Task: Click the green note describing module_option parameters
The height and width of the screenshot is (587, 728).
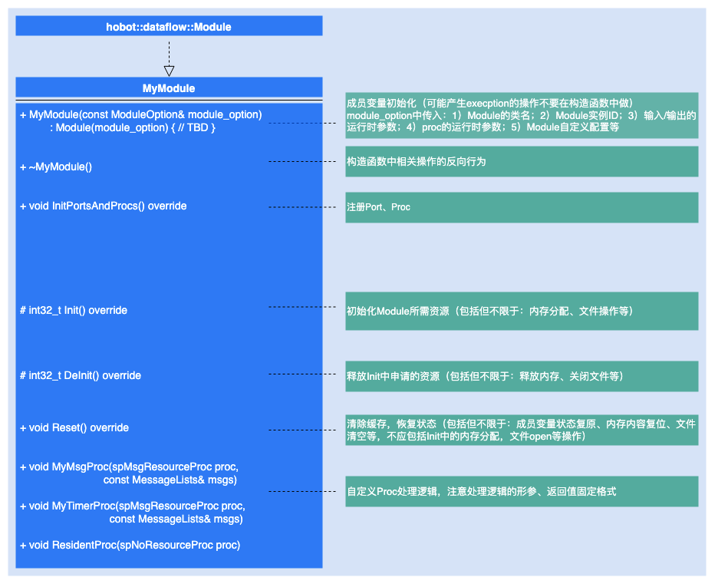Action: coord(522,116)
